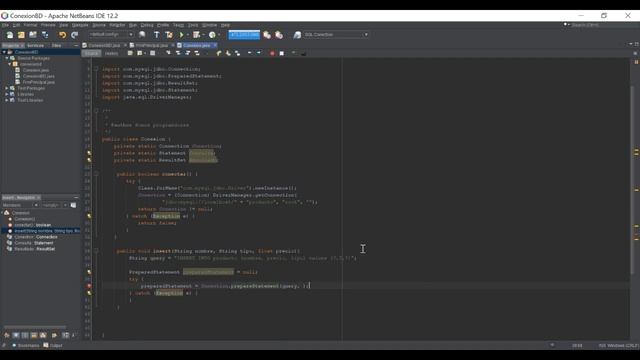This screenshot has width=640, height=360.
Task: Expand the Test Libraries node
Action: 7,100
